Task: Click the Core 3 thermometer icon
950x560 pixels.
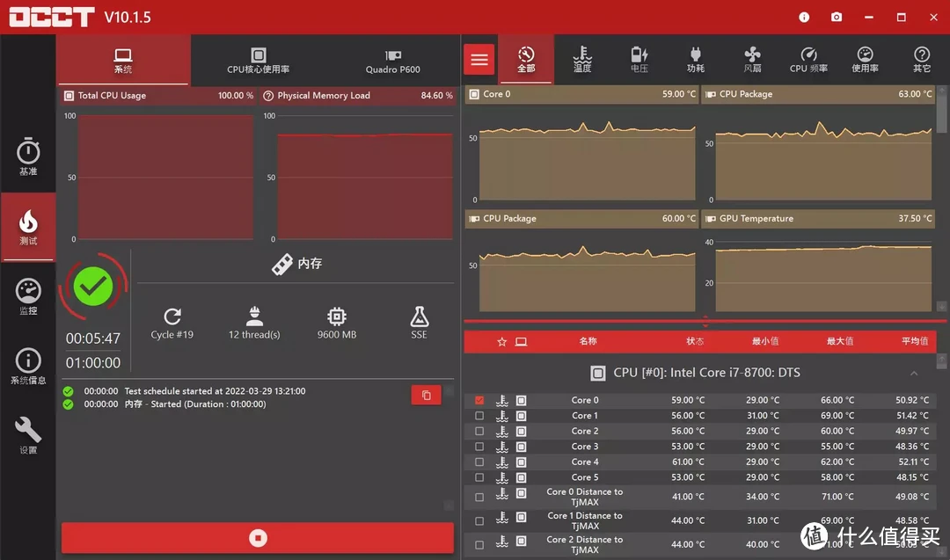Action: pos(501,447)
